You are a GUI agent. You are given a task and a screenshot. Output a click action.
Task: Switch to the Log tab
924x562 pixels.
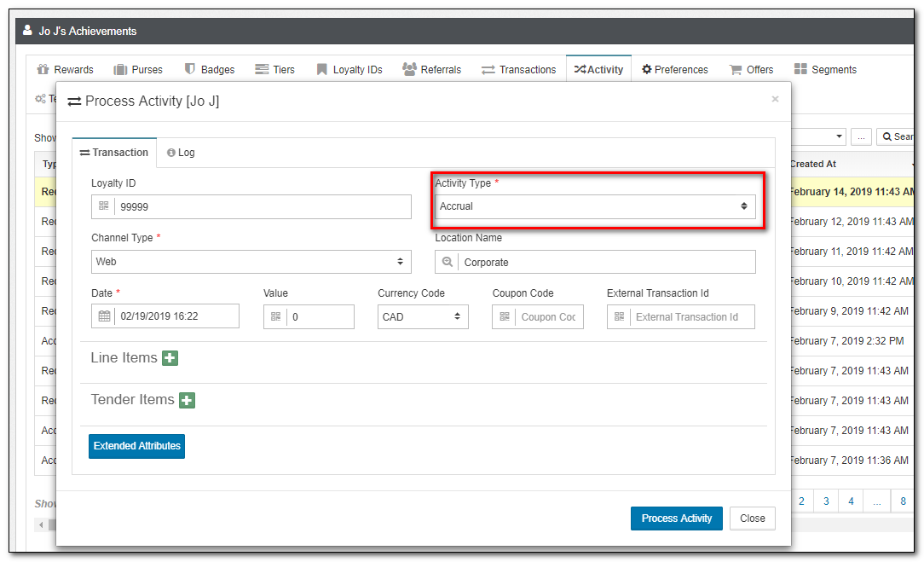click(x=181, y=153)
